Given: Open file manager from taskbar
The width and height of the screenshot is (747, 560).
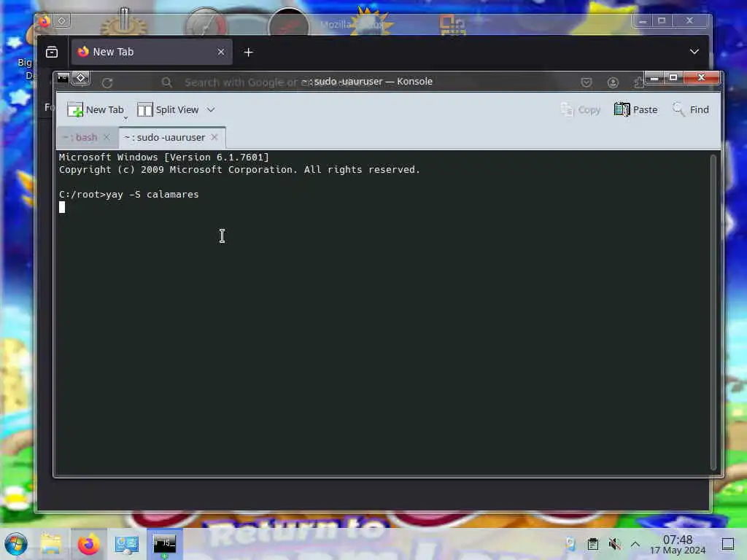Looking at the screenshot, I should click(51, 544).
